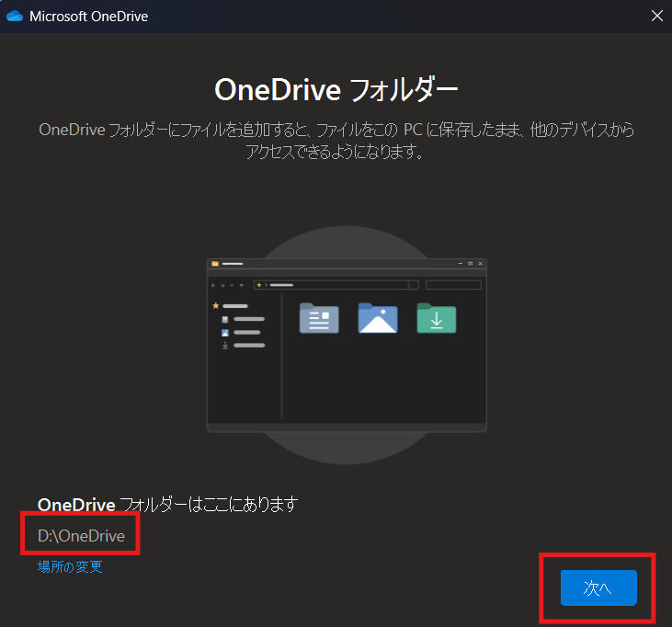Click the OneDrive cloud icon in title bar
This screenshot has width=672, height=627.
[x=14, y=17]
